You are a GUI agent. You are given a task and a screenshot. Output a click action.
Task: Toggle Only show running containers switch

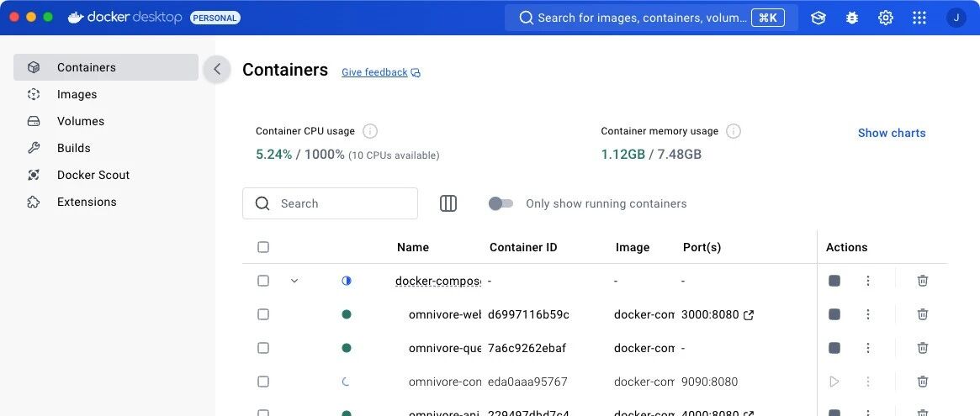click(501, 203)
